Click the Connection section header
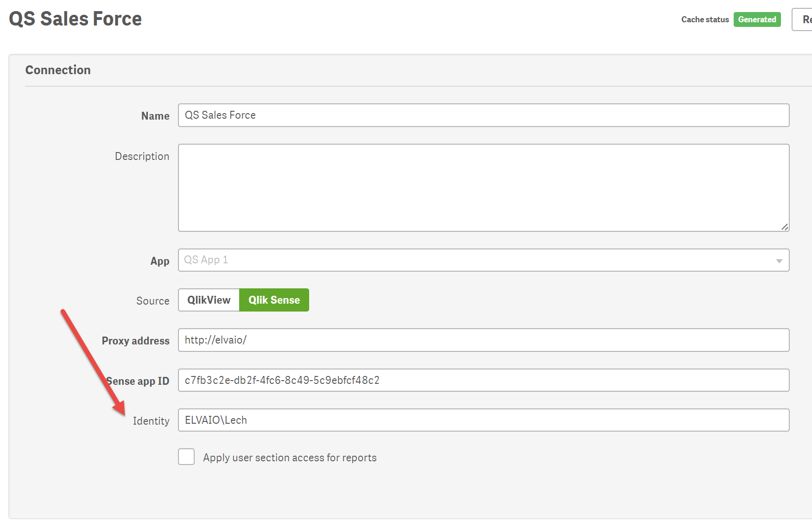 coord(58,70)
